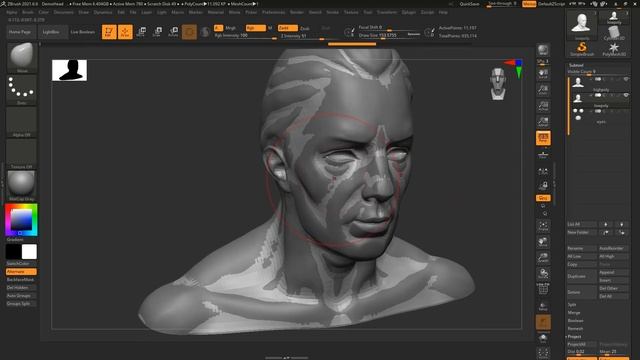Toggle the camera lock icon on right shelf

543,186
